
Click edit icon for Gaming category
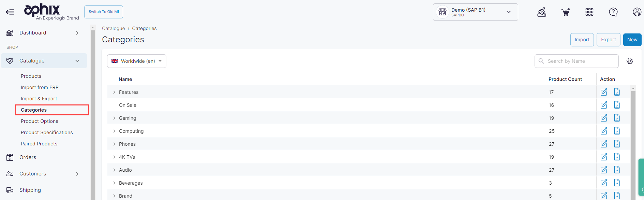pyautogui.click(x=604, y=118)
